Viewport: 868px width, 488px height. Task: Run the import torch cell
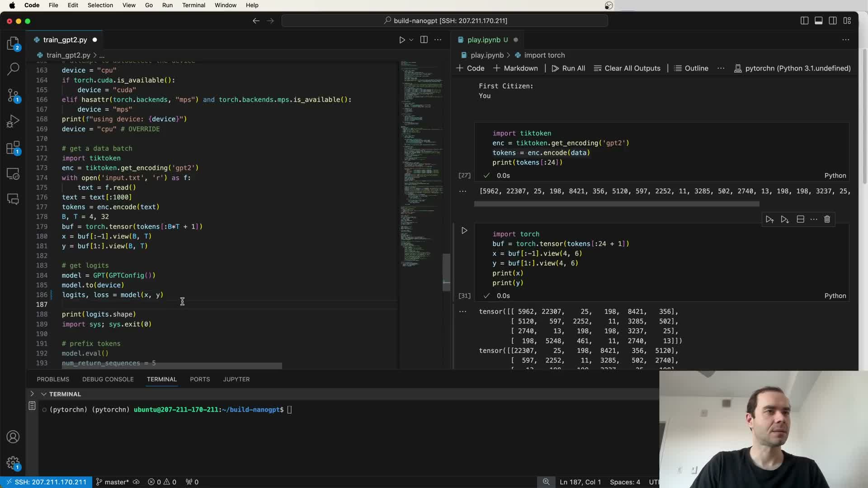pos(464,230)
